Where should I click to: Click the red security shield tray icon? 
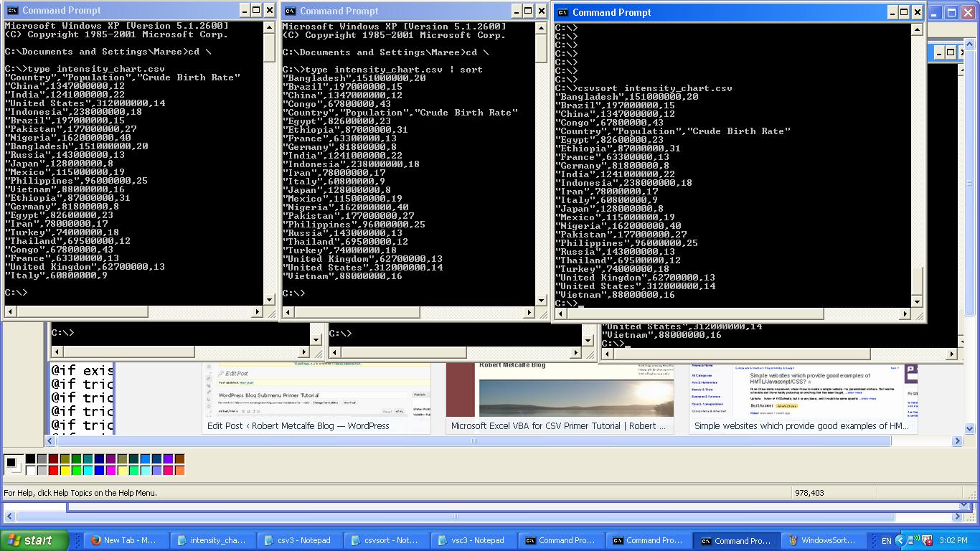coord(927,540)
